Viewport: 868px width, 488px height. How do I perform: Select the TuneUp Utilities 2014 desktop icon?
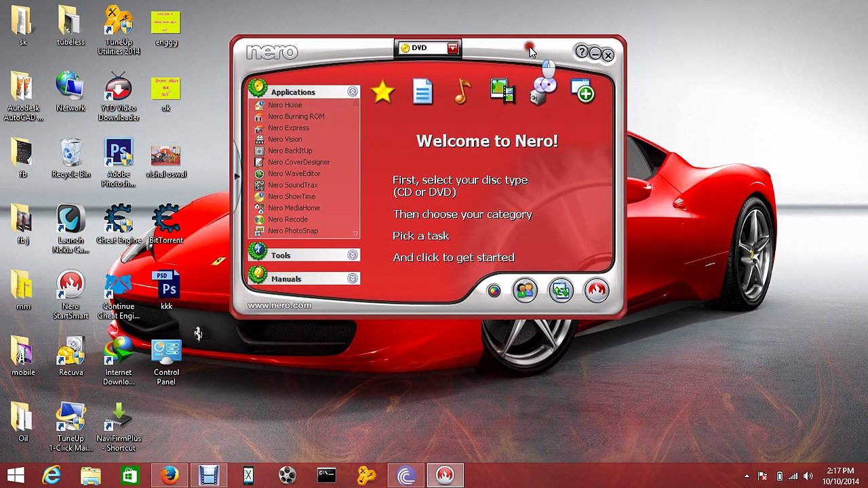pyautogui.click(x=119, y=31)
